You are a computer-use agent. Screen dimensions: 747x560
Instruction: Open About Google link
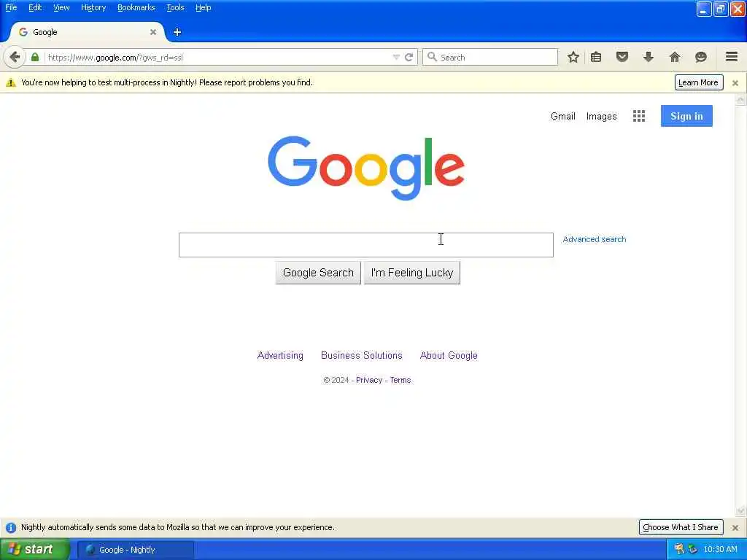tap(449, 355)
